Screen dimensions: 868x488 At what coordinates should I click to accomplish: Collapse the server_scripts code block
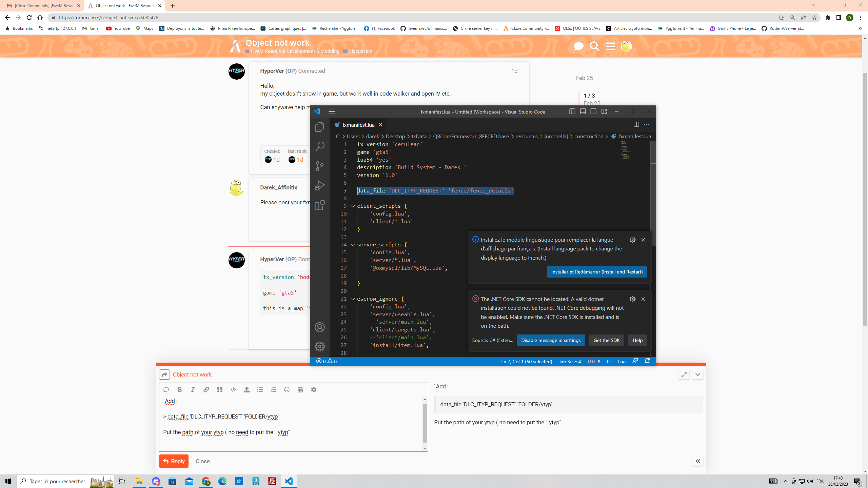tap(353, 244)
